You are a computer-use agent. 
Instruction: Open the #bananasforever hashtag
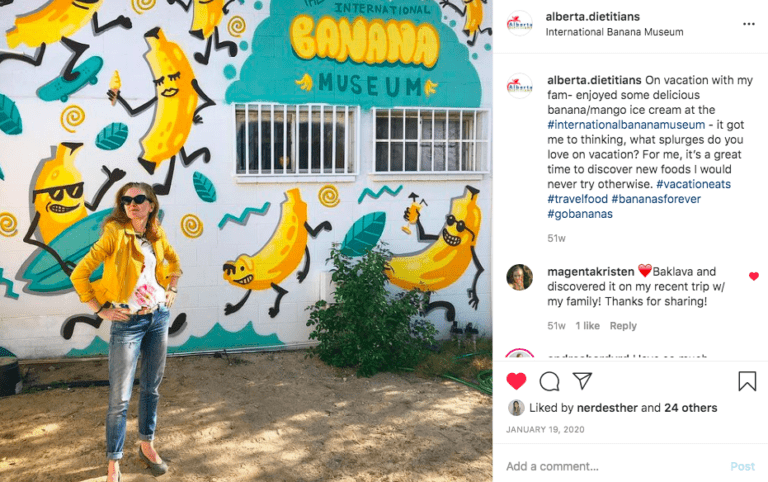tap(656, 199)
